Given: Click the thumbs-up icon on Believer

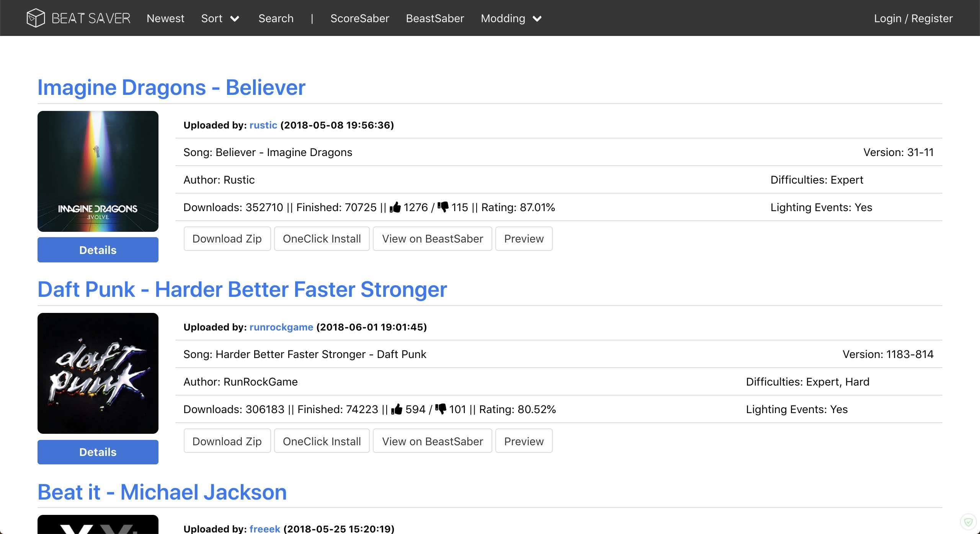Looking at the screenshot, I should click(x=395, y=207).
